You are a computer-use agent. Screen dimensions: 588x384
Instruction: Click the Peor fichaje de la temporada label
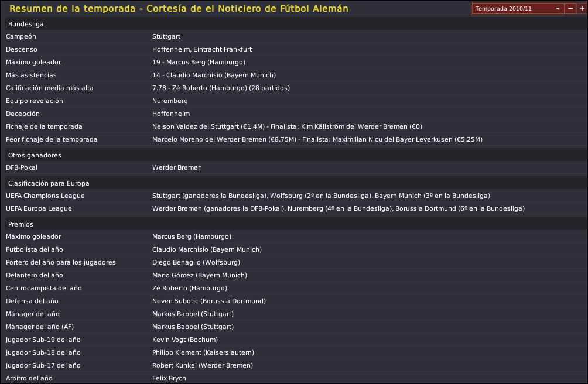click(x=52, y=139)
